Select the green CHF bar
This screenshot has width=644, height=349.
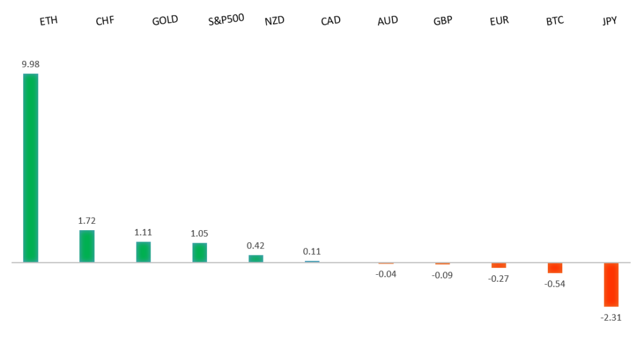pos(87,246)
